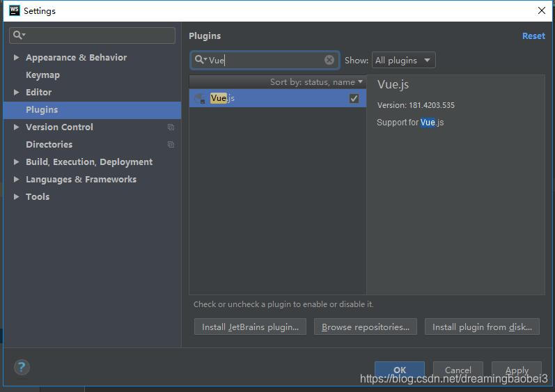The width and height of the screenshot is (555, 392).
Task: Expand the Version Control section
Action: (16, 127)
